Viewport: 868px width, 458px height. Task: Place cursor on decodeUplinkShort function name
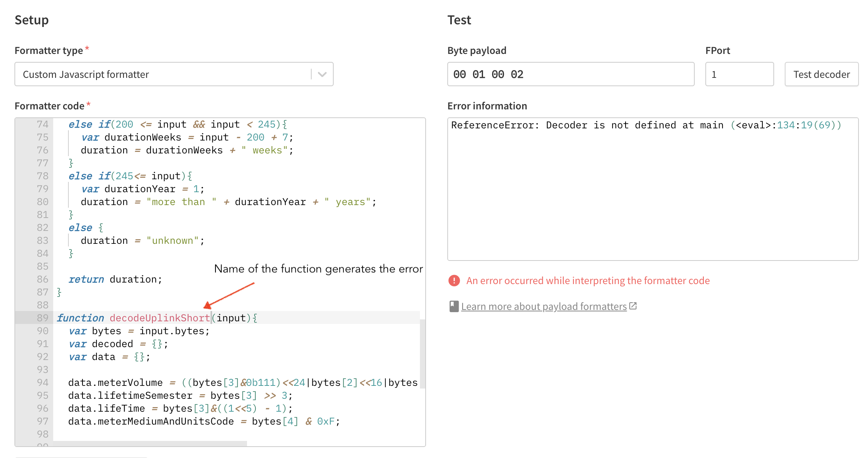tap(160, 318)
